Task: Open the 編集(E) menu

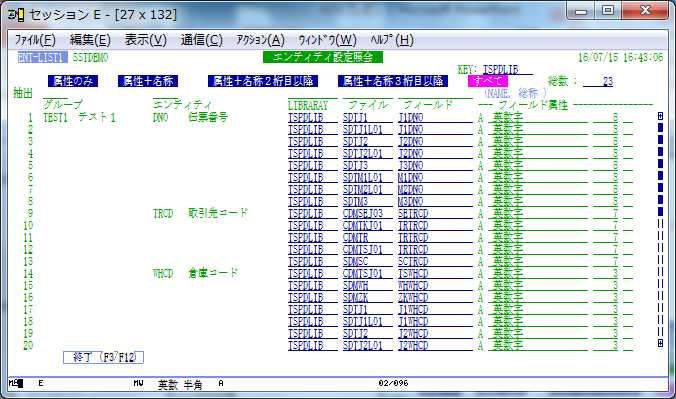Action: point(90,40)
